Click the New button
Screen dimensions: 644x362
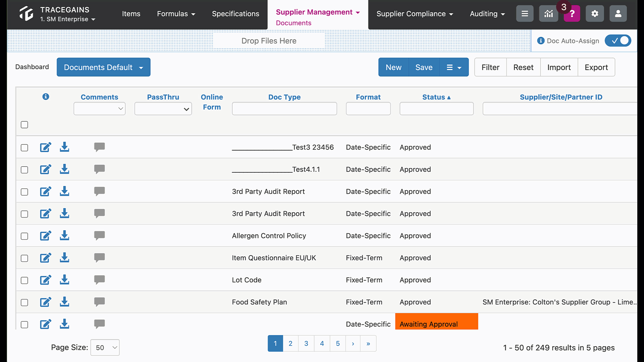coord(393,67)
